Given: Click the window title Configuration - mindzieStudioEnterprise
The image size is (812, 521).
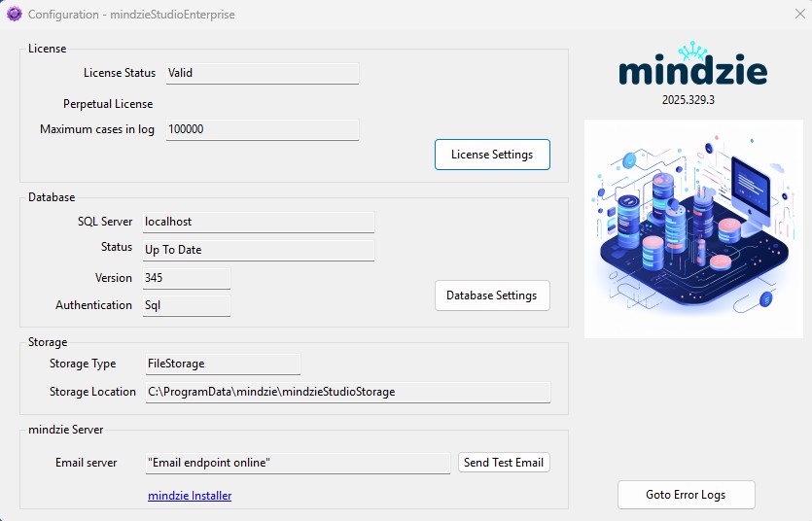Looking at the screenshot, I should point(131,15).
